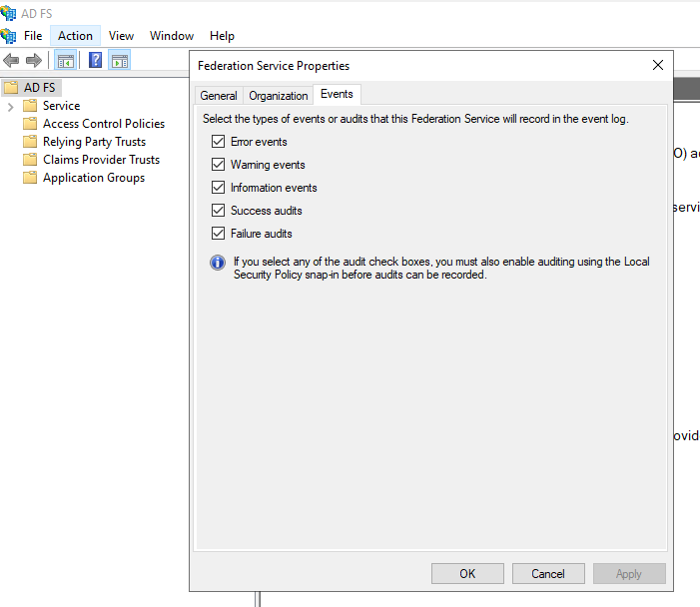Toggle the Show/Hide Console Tree icon

tap(65, 60)
